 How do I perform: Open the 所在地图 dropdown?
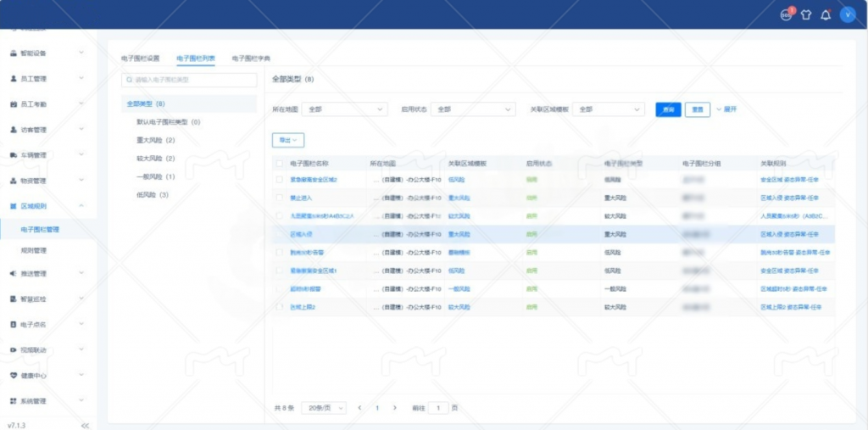point(345,109)
